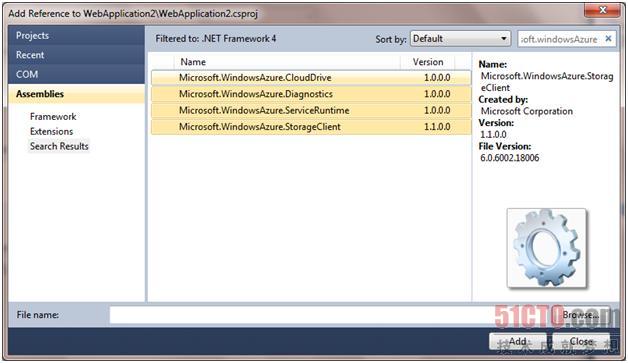This screenshot has width=628, height=363.
Task: Select Microsoft.WindowsAzure.StorageClient assembly row
Action: point(311,127)
